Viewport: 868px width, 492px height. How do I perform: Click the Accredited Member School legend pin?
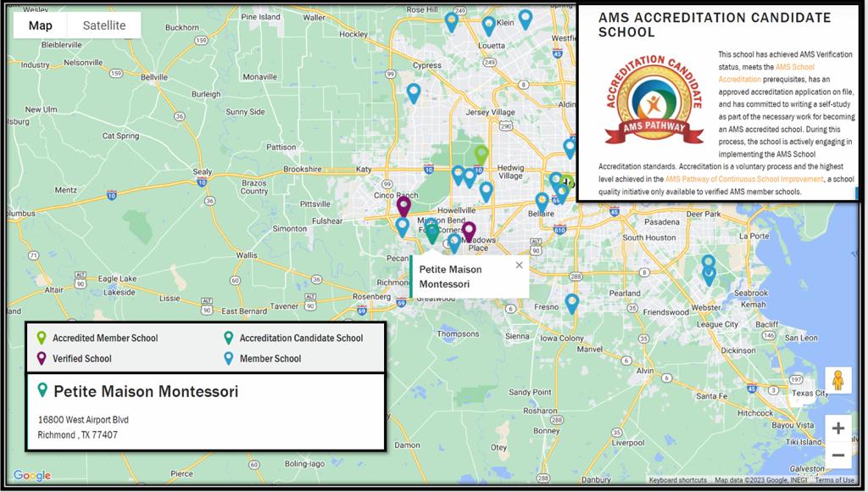42,338
